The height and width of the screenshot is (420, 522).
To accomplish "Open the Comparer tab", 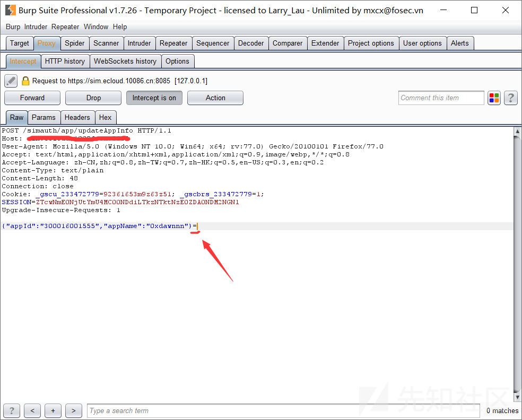I will click(x=288, y=43).
